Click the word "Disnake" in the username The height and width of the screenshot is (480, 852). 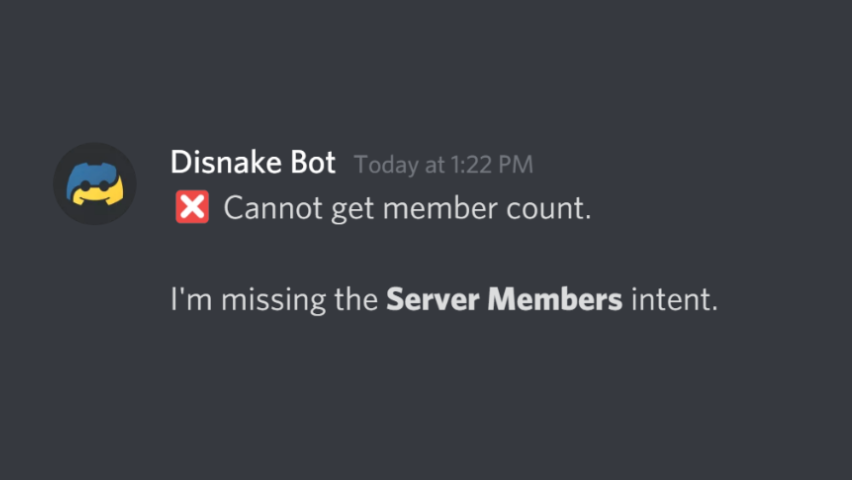tap(225, 163)
